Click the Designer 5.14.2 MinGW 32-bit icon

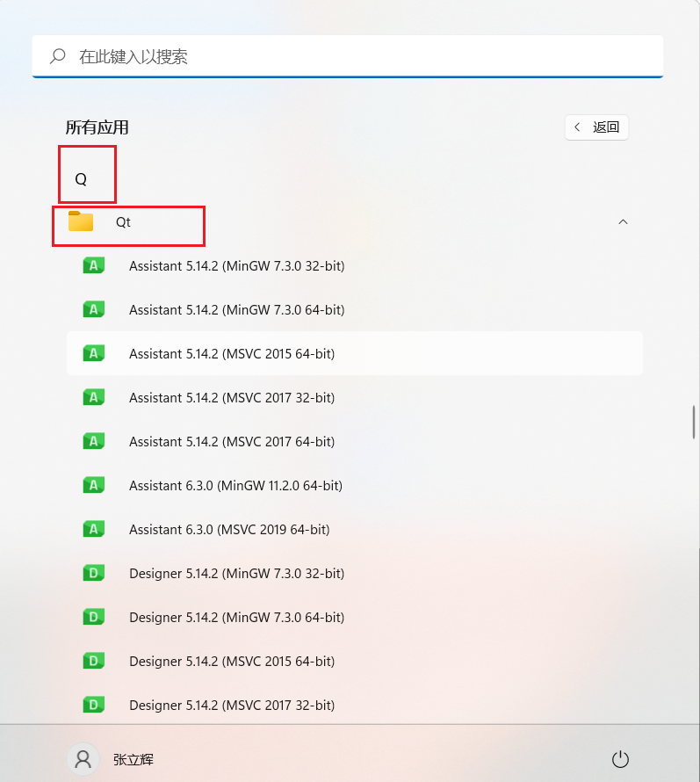click(x=94, y=573)
